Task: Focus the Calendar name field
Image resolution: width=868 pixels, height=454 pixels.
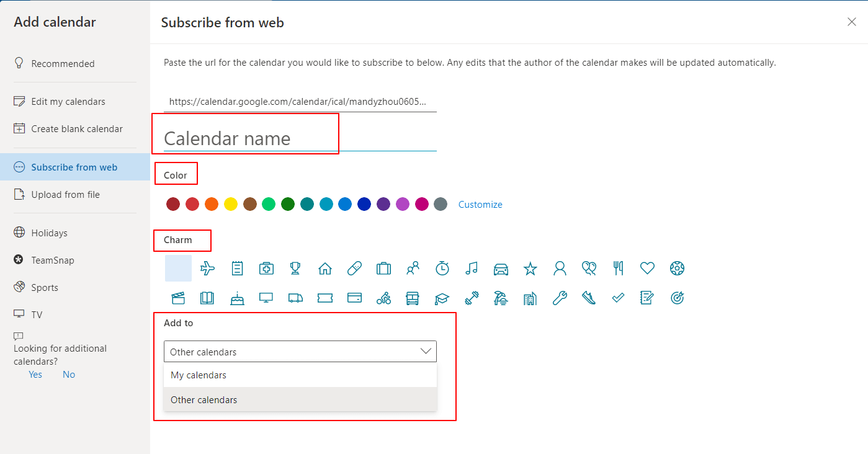Action: [x=300, y=138]
